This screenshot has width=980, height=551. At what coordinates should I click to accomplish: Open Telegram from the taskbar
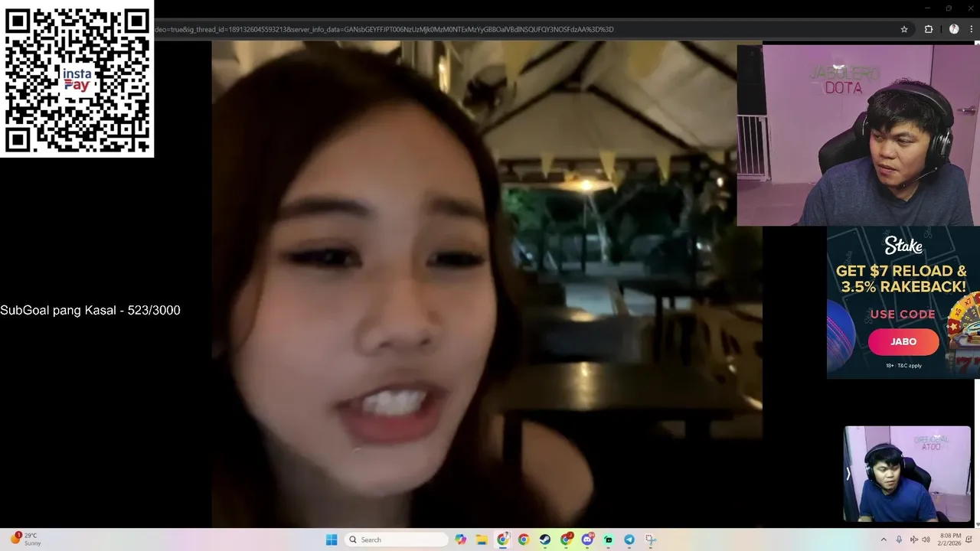click(x=629, y=540)
